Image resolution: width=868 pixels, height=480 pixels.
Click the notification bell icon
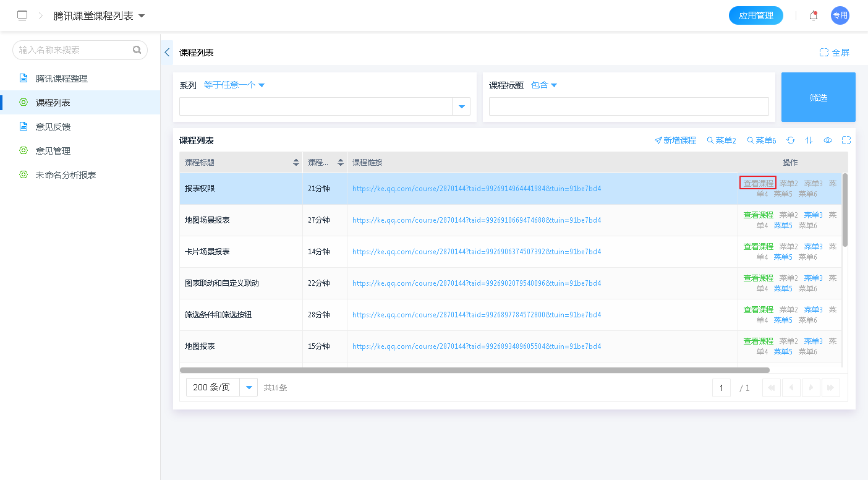point(814,15)
